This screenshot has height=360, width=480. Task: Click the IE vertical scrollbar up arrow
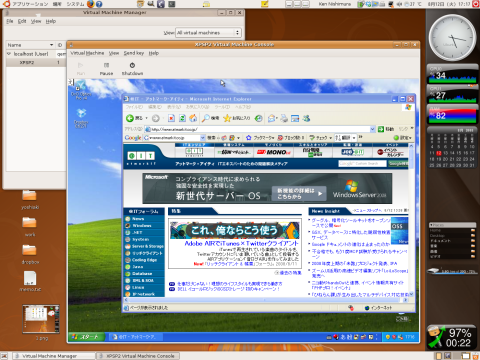(411, 146)
